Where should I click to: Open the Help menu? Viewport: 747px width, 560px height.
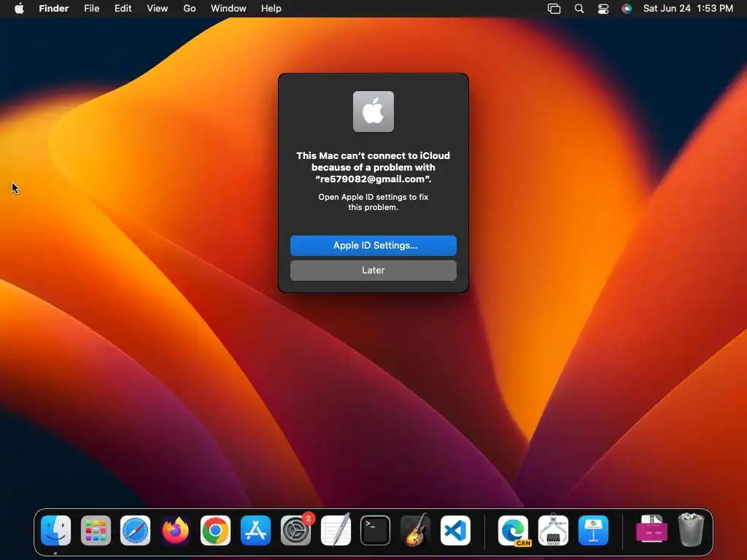click(x=271, y=9)
